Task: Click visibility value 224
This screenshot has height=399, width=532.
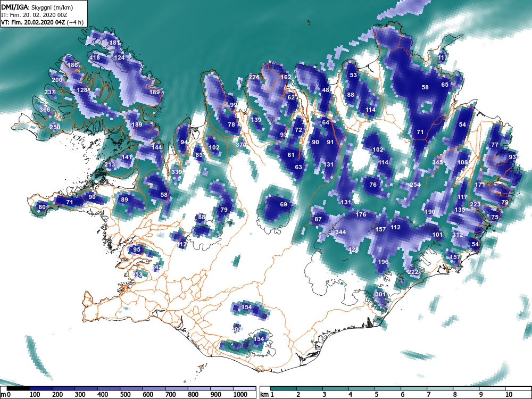Action: tap(254, 77)
